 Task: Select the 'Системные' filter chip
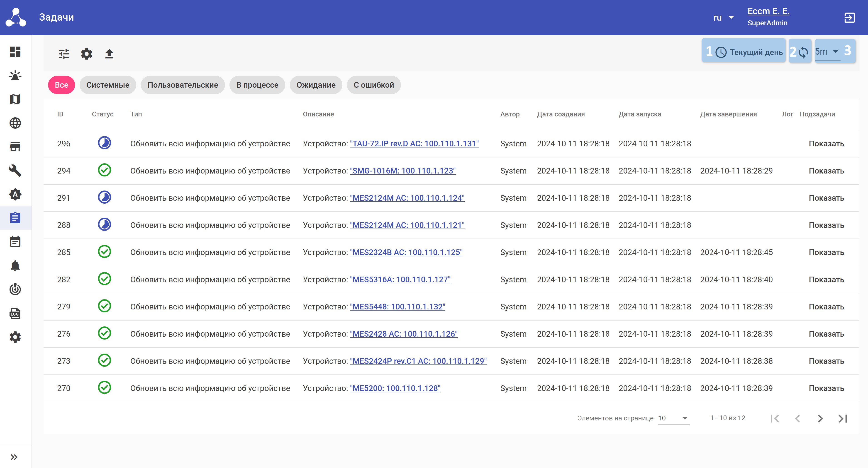pos(108,85)
